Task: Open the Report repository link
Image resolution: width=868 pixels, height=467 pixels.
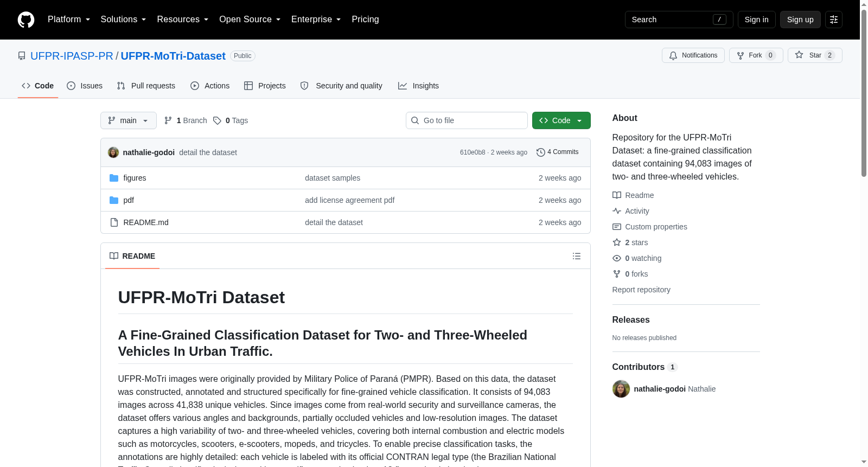Action: pos(641,290)
